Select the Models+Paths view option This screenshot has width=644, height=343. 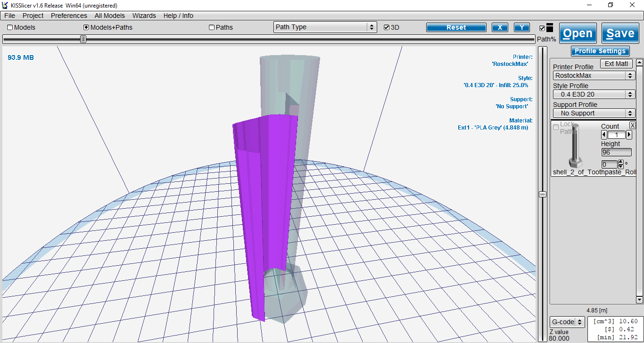86,27
